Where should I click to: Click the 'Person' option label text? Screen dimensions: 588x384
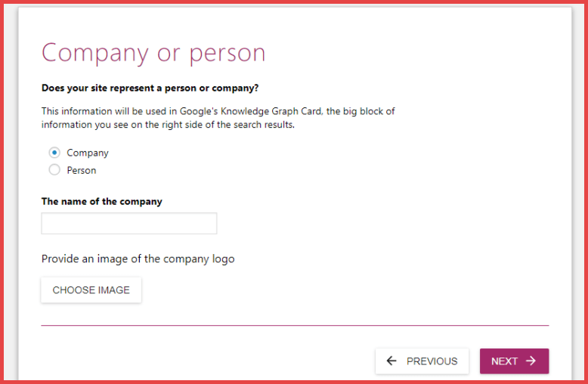tap(82, 170)
